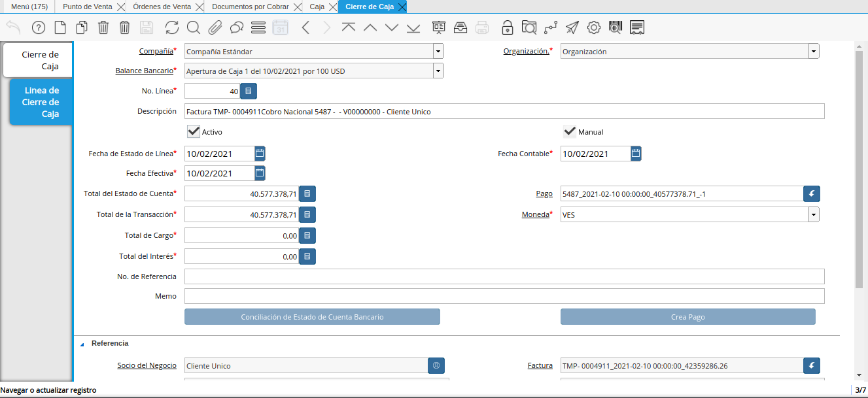This screenshot has width=868, height=398.
Task: Click the Crea Pago button
Action: tap(687, 317)
